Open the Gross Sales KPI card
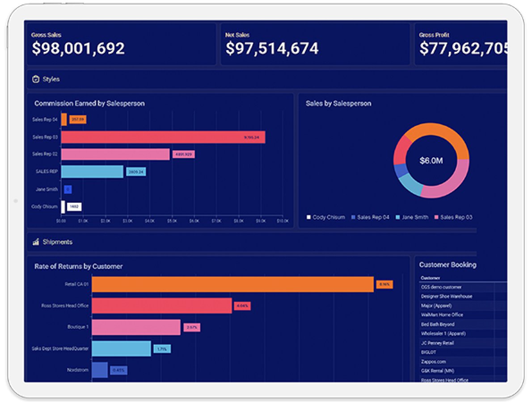This screenshot has width=532, height=402. click(x=121, y=44)
